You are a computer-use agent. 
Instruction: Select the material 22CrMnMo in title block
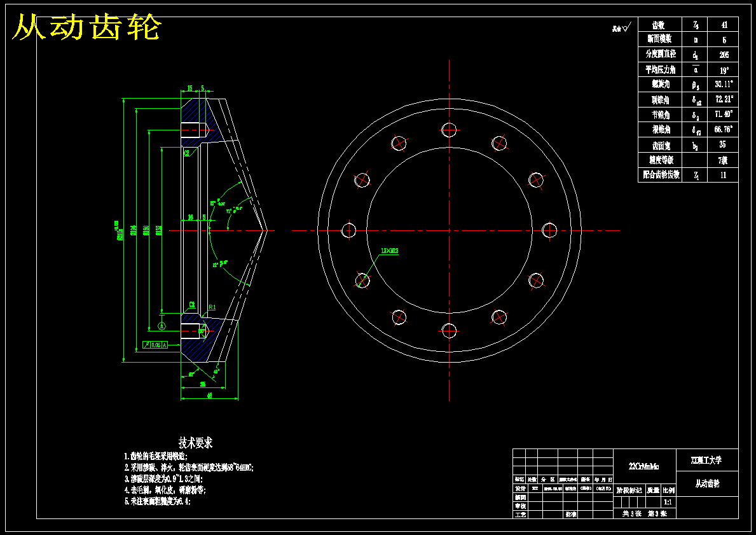(643, 466)
